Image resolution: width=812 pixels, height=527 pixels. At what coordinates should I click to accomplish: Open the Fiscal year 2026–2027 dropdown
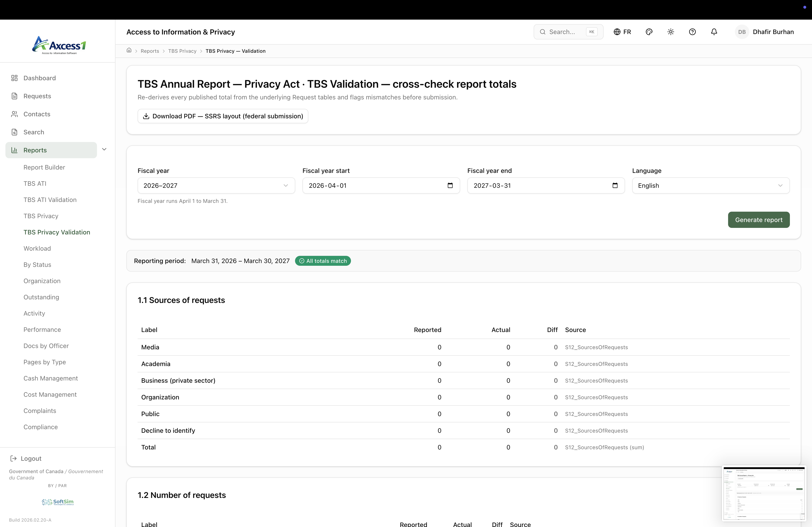point(216,186)
